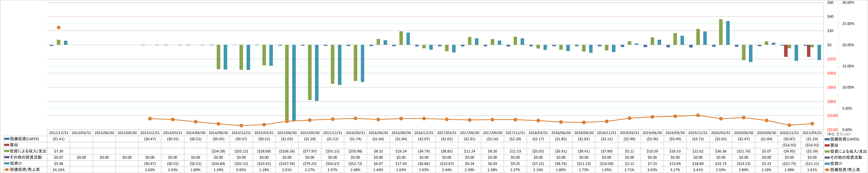The height and width of the screenshot is (173, 868).
Task: Select the 2014/09/30 column header
Action: [218, 133]
